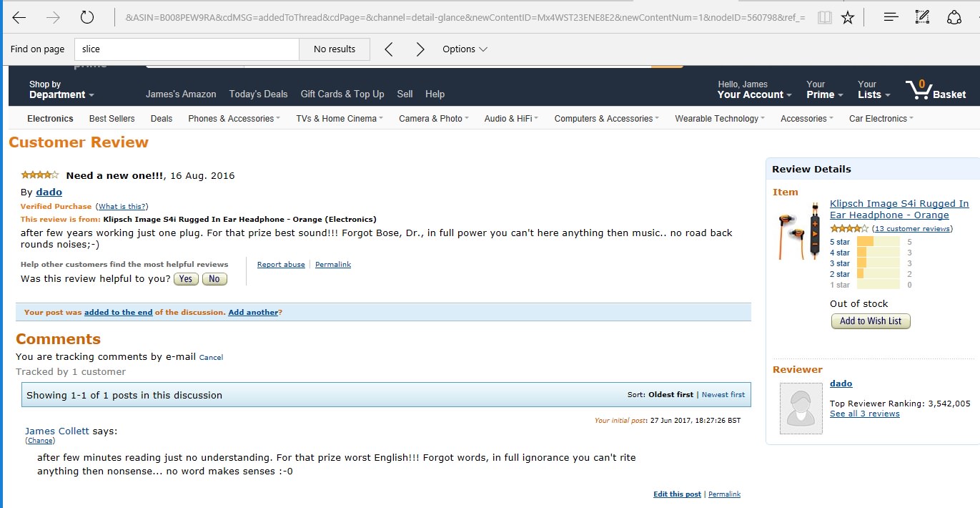980x508 pixels.
Task: Click the 5 star rating bar
Action: coord(878,242)
